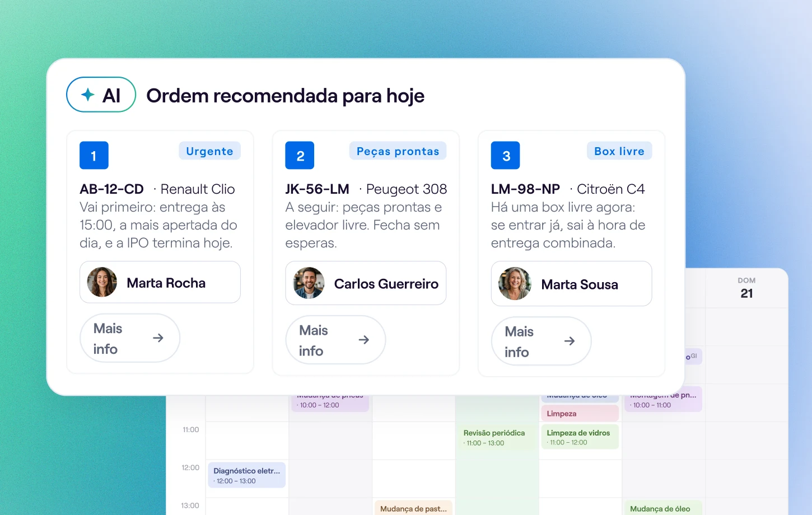This screenshot has width=812, height=515.
Task: Click license plate LM-98-NP
Action: (x=525, y=189)
